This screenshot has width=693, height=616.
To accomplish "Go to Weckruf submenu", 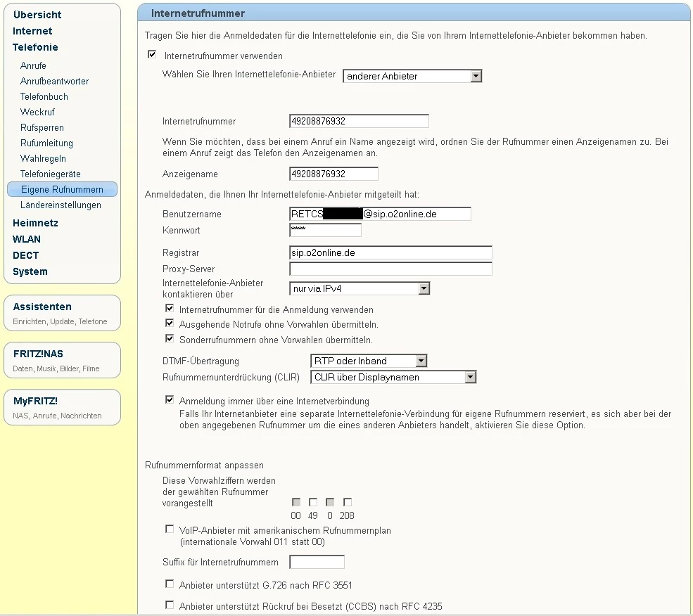I will pos(37,113).
